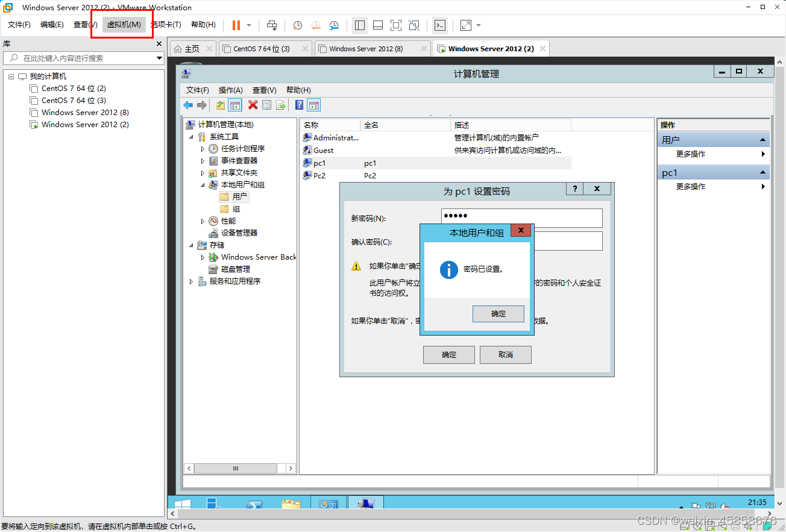This screenshot has height=532, width=786.
Task: Take a snapshot of this virtual machine
Action: pyautogui.click(x=297, y=25)
